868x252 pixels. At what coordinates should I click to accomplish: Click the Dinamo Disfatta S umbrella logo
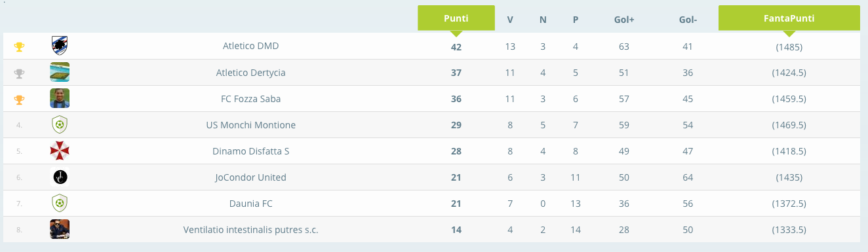pyautogui.click(x=60, y=151)
